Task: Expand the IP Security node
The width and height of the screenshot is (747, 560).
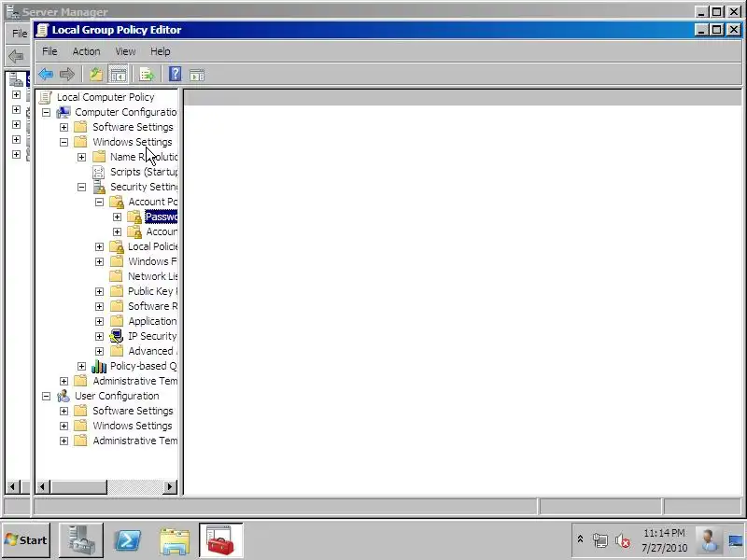Action: coord(99,336)
